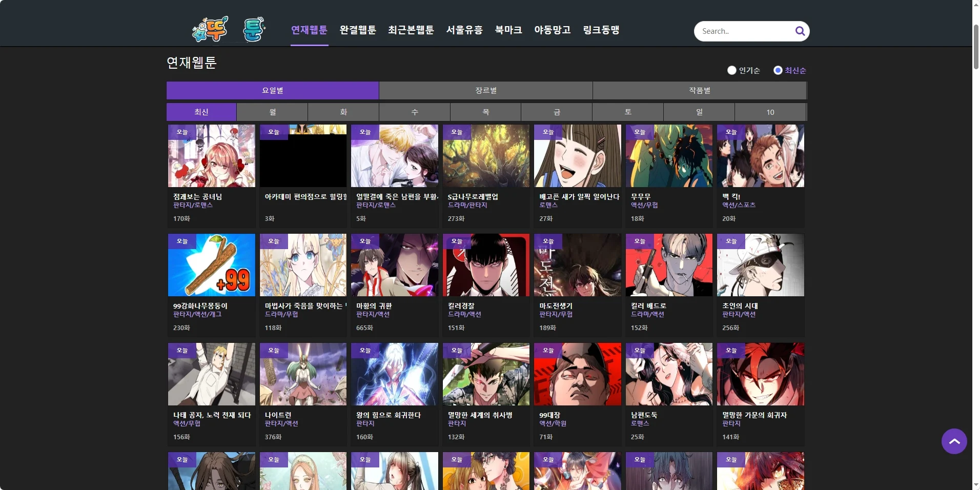The image size is (980, 490).
Task: Open the 점괘보는 공녀님 thumbnail
Action: [x=212, y=156]
